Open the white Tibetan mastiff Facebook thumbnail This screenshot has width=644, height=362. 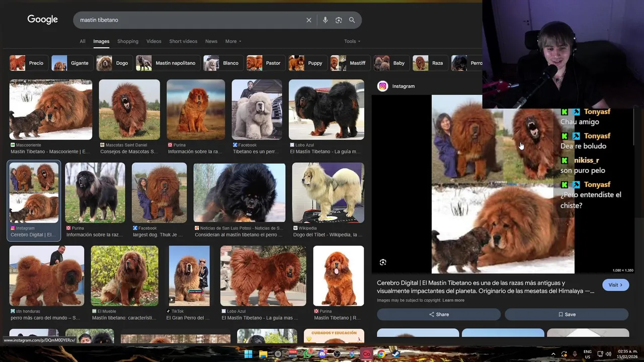click(257, 110)
